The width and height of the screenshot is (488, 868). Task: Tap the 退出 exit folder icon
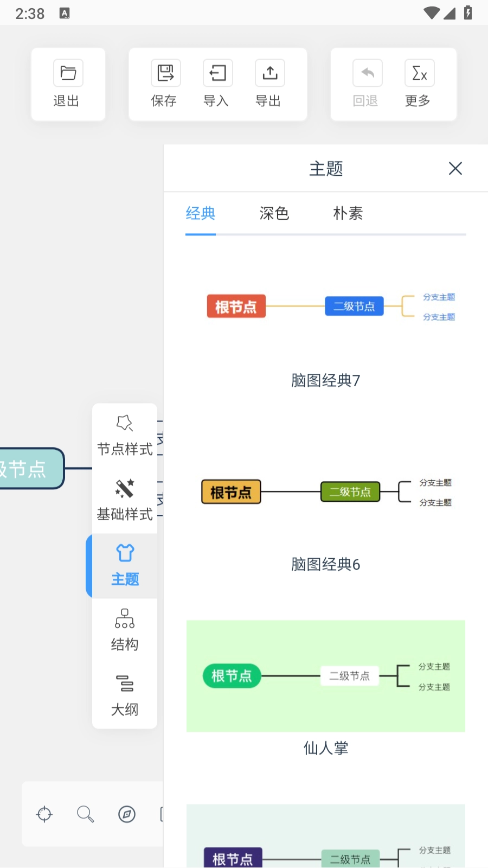pyautogui.click(x=68, y=73)
